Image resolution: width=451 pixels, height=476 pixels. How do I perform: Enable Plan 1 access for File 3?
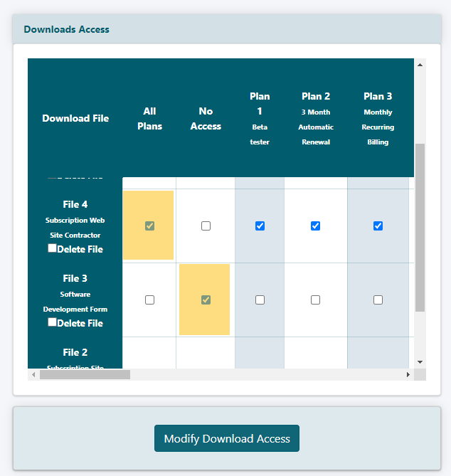[260, 300]
